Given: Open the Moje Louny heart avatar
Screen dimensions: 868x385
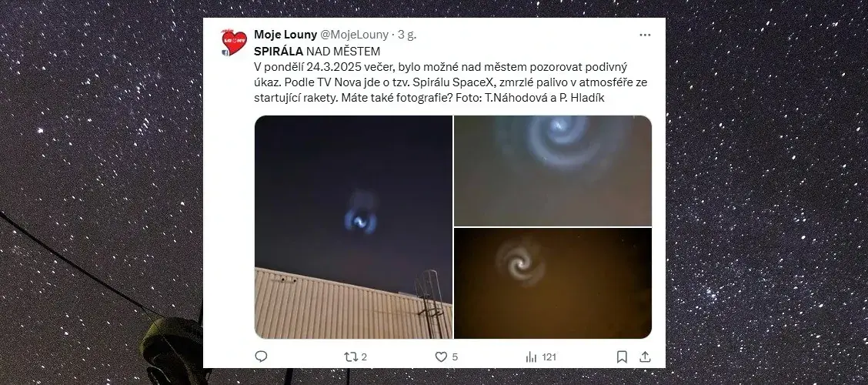Looking at the screenshot, I should [x=234, y=42].
